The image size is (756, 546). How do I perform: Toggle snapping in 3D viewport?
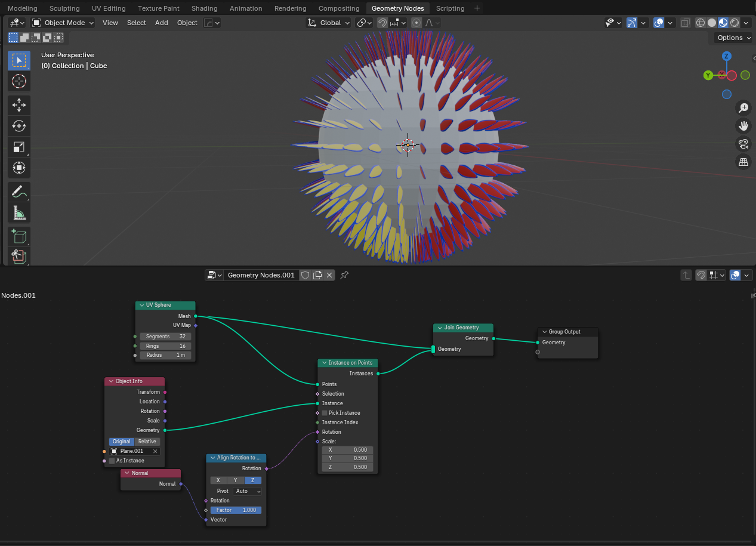pos(382,23)
